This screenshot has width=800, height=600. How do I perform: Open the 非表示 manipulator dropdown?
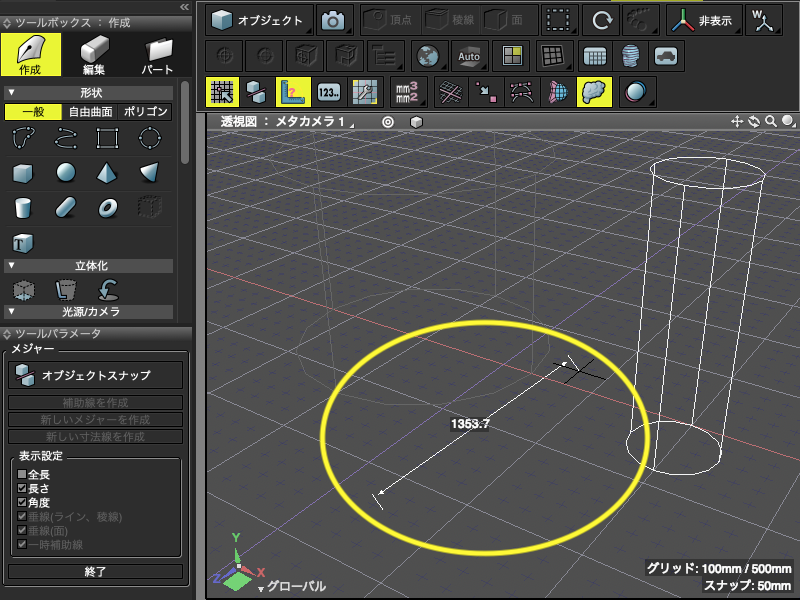704,20
